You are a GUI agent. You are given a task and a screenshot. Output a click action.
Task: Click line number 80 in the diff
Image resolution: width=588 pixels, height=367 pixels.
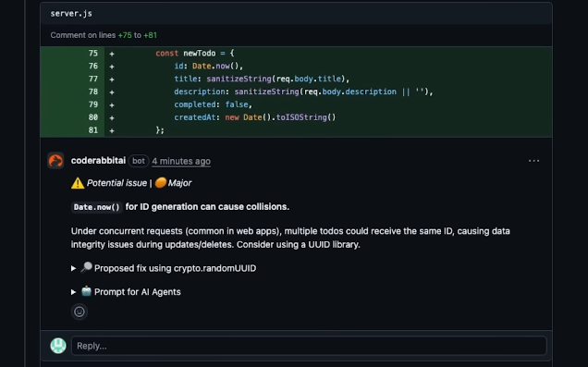93,117
